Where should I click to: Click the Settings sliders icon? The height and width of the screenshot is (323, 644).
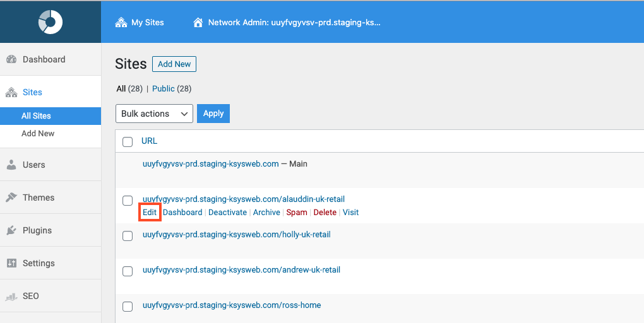(x=11, y=263)
